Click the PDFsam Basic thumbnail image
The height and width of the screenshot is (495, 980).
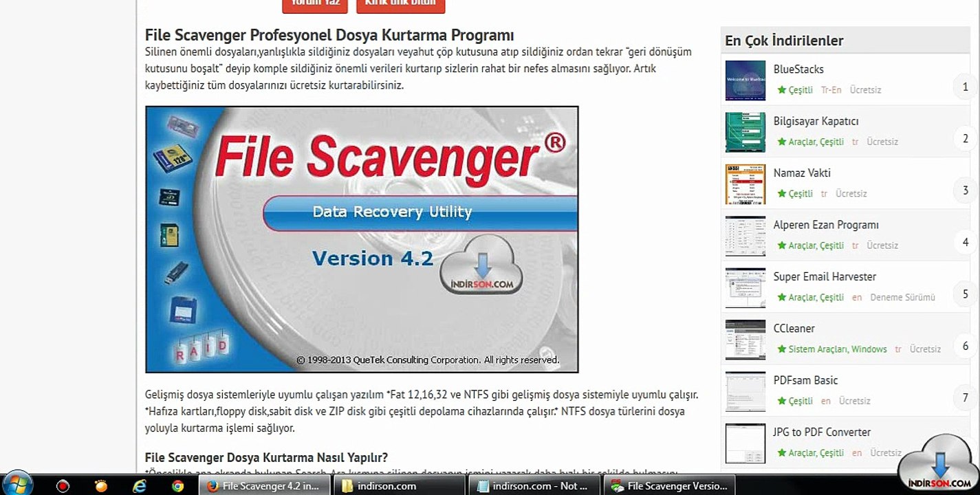(745, 391)
